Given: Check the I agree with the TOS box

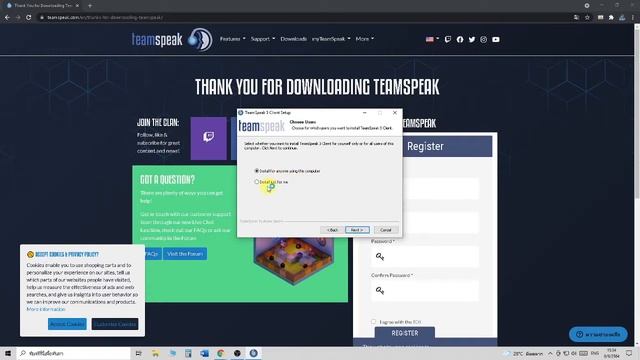Looking at the screenshot, I should point(373,322).
